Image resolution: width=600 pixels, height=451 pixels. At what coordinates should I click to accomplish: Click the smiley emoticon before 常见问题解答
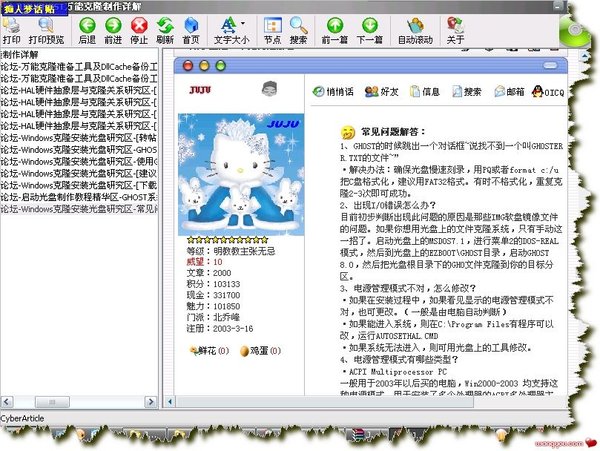click(x=348, y=132)
